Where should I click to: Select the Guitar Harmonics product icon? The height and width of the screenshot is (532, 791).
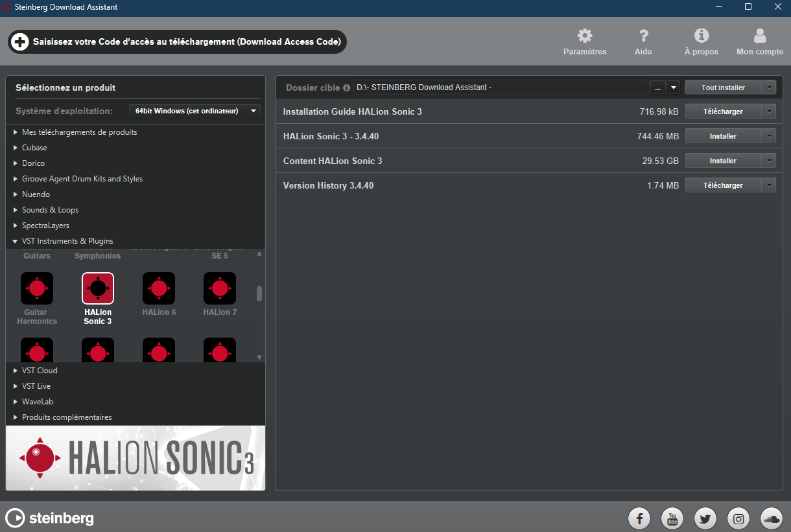37,288
